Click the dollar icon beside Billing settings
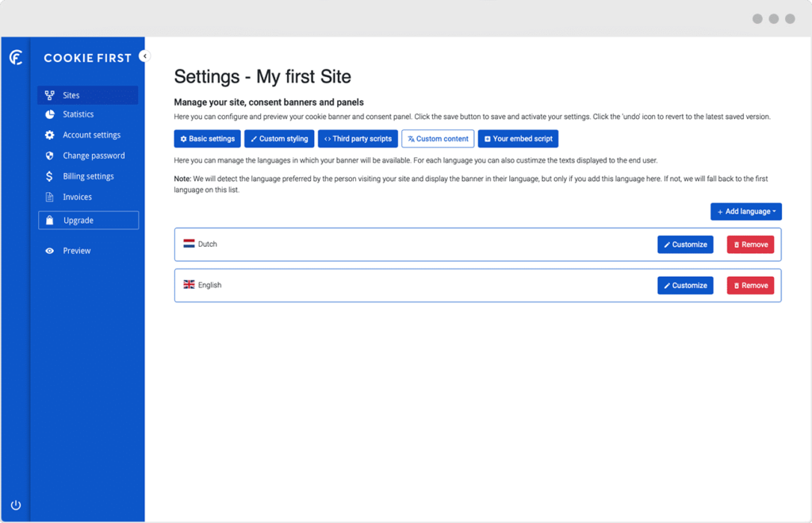812x523 pixels. tap(49, 175)
